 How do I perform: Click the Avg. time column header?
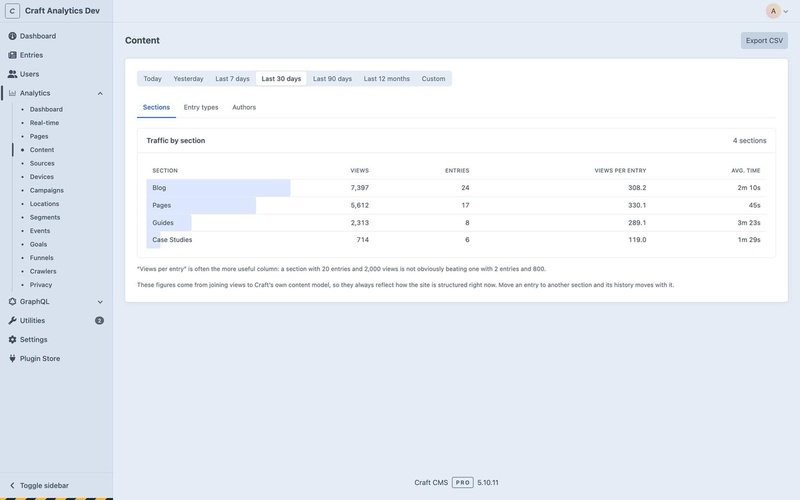pyautogui.click(x=745, y=170)
